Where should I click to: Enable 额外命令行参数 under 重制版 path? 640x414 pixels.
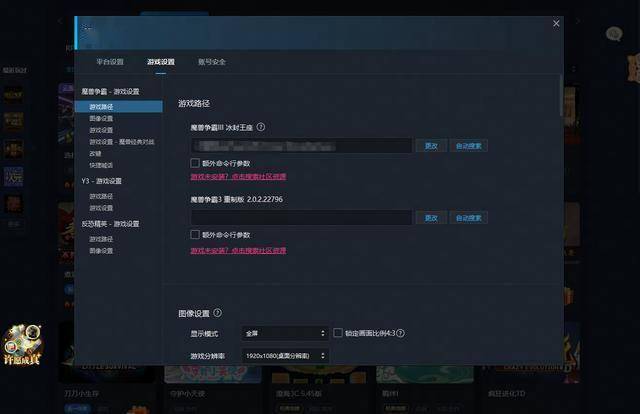tap(195, 235)
